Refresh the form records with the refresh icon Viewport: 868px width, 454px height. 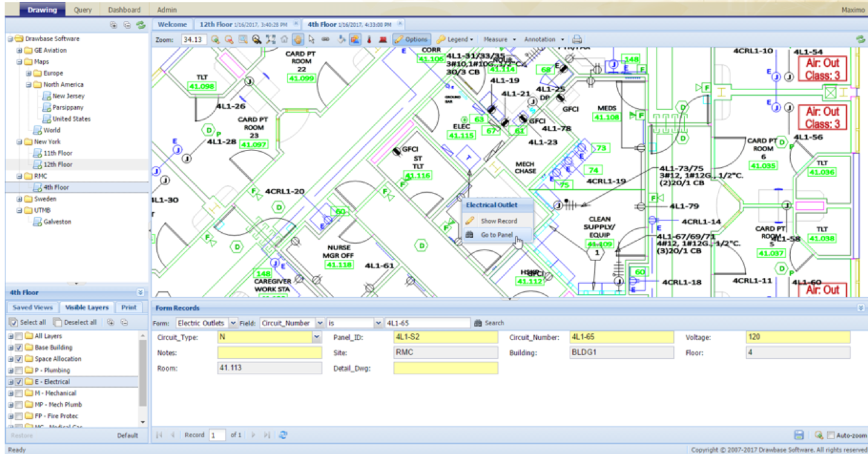(284, 435)
